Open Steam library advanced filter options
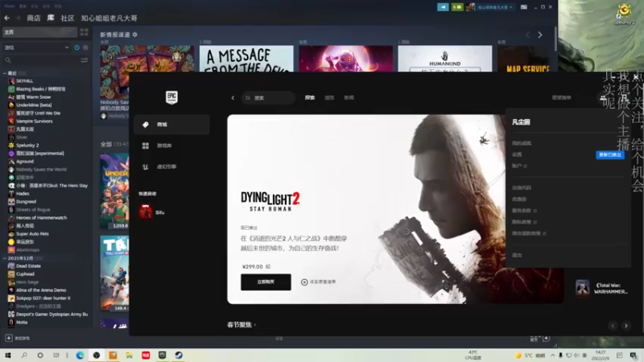The height and width of the screenshot is (362, 644). click(x=85, y=60)
